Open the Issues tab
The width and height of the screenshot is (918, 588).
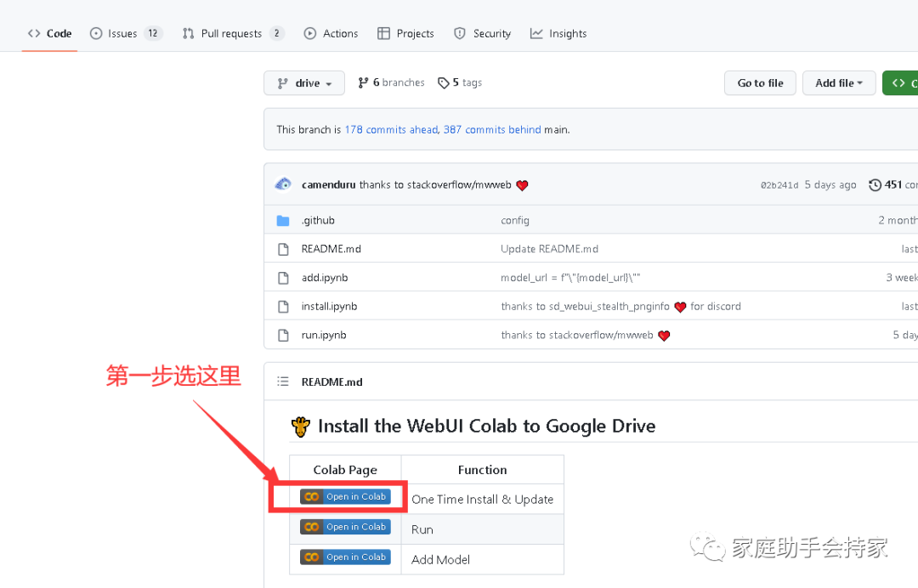(x=125, y=33)
